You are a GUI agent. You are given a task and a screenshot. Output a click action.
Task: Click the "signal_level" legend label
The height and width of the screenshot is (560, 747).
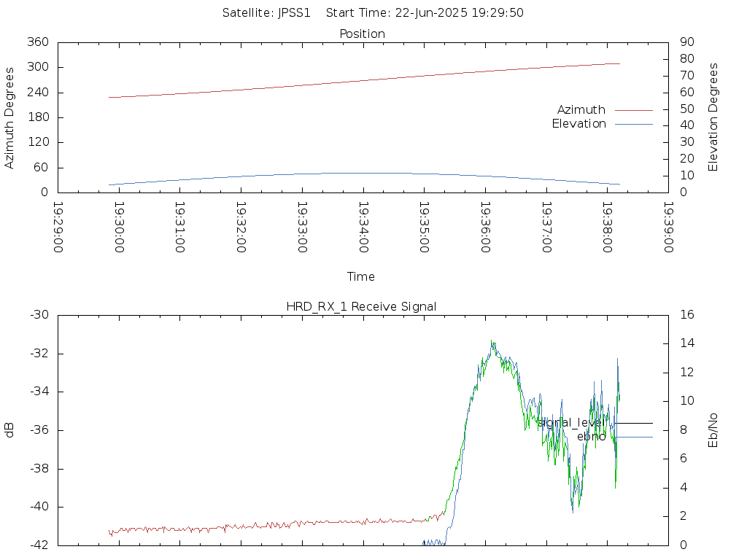coord(571,423)
